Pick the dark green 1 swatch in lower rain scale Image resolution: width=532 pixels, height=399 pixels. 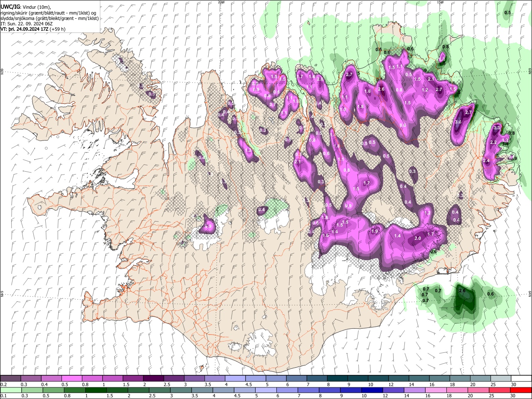(96, 390)
